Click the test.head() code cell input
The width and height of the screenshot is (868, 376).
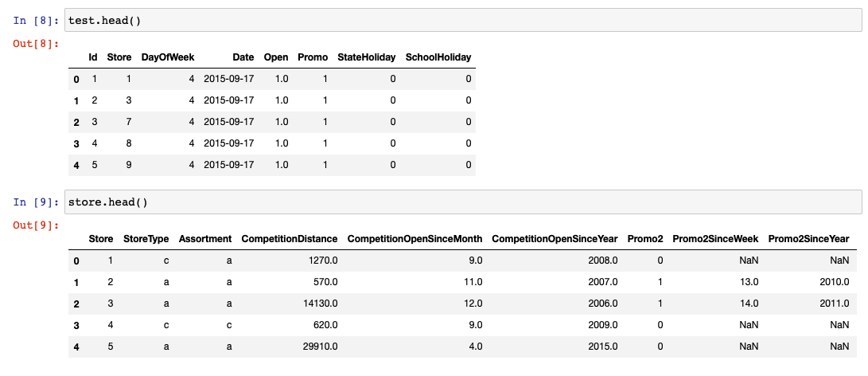pyautogui.click(x=463, y=20)
